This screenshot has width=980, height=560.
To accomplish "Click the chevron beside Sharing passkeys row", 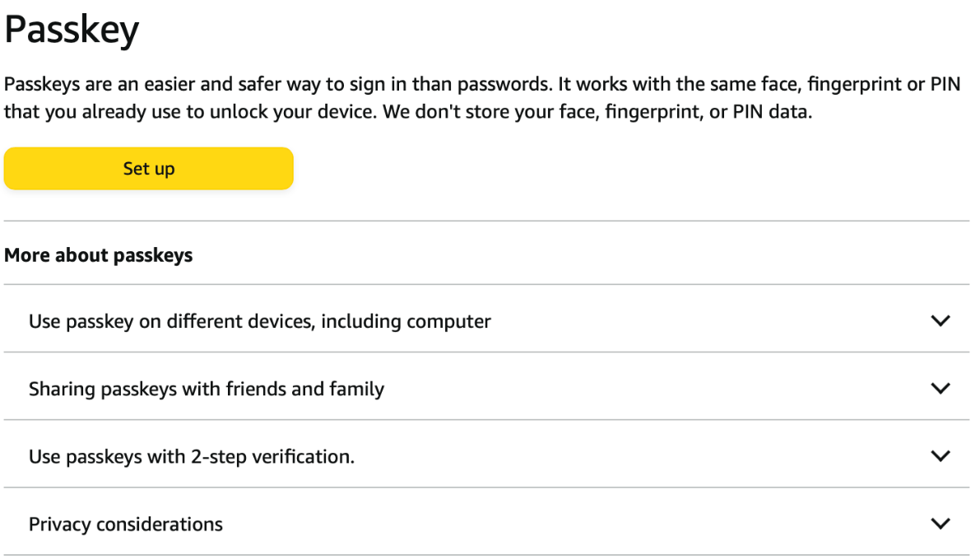I will pyautogui.click(x=940, y=389).
